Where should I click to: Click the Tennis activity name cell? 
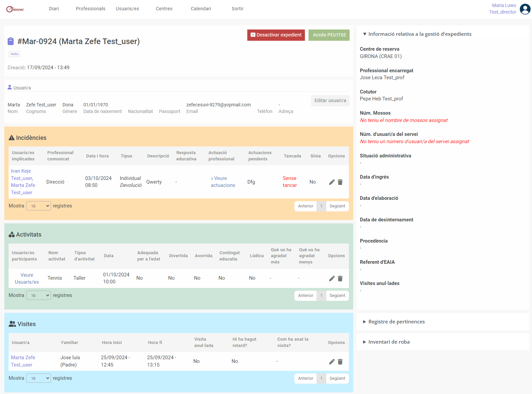point(55,278)
